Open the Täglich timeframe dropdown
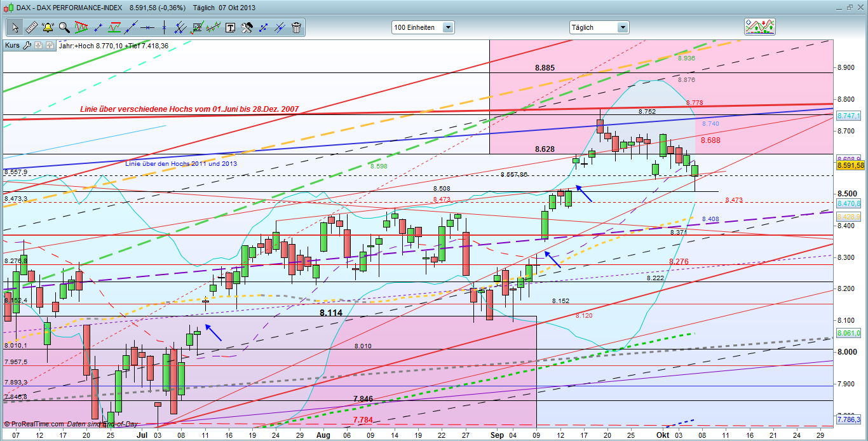Image resolution: width=868 pixels, height=441 pixels. pyautogui.click(x=599, y=27)
